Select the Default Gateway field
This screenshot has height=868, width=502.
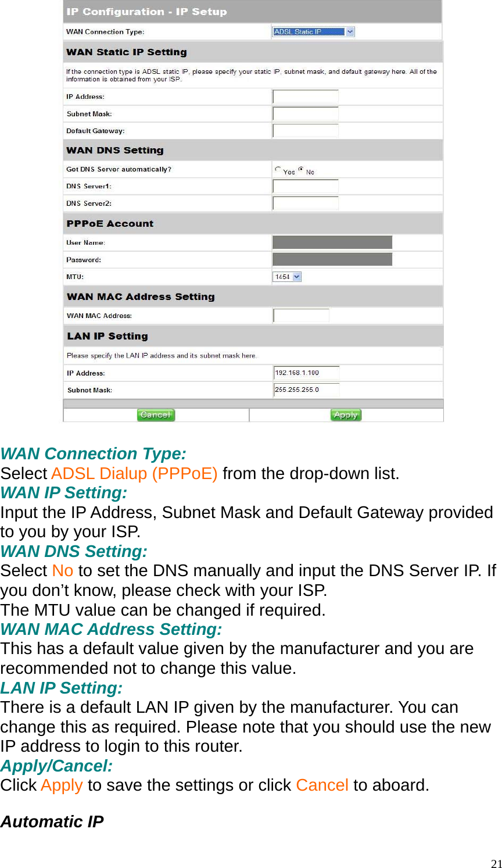point(305,130)
